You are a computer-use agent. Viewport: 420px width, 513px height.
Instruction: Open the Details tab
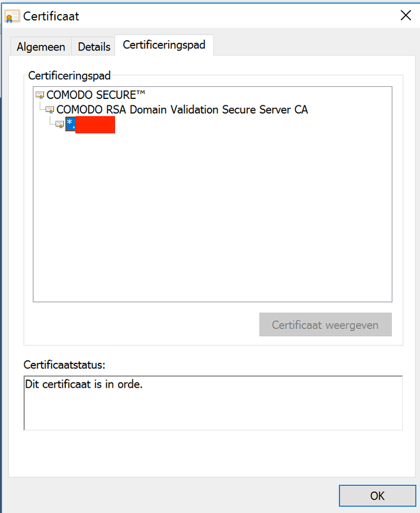pos(94,47)
